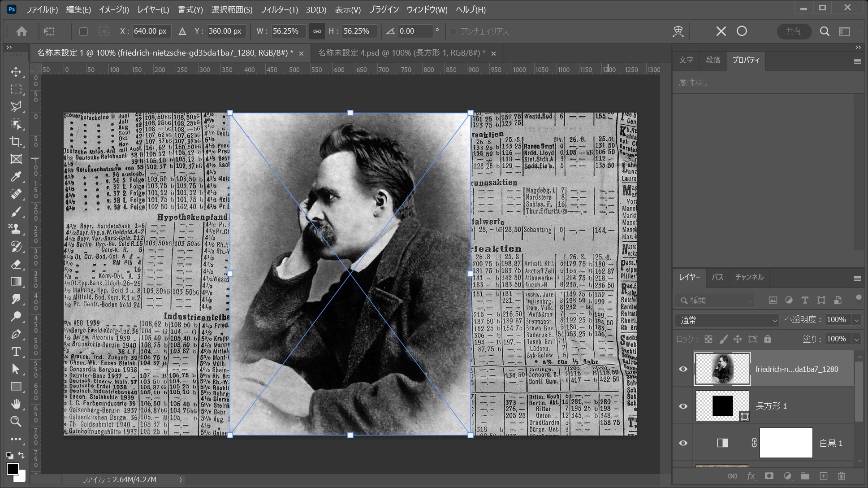Select the Rectangle shape tool
868x488 pixels.
tap(16, 387)
